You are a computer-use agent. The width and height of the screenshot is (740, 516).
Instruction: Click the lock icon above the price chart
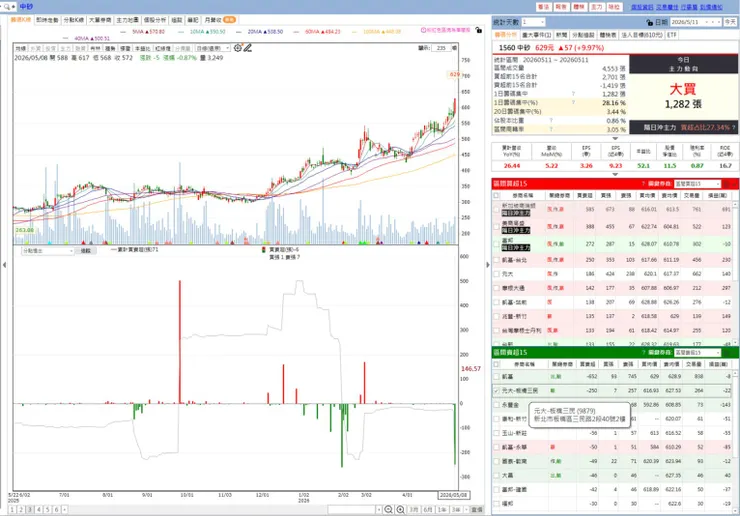pos(479,30)
